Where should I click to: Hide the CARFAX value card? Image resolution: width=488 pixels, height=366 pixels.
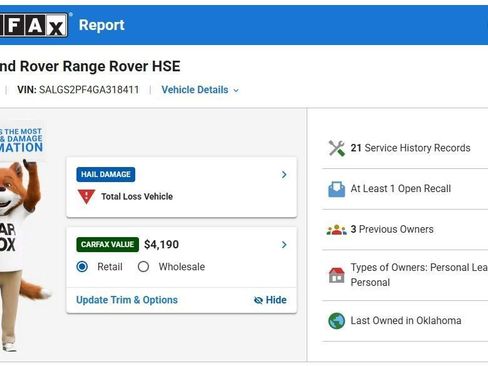pyautogui.click(x=270, y=300)
